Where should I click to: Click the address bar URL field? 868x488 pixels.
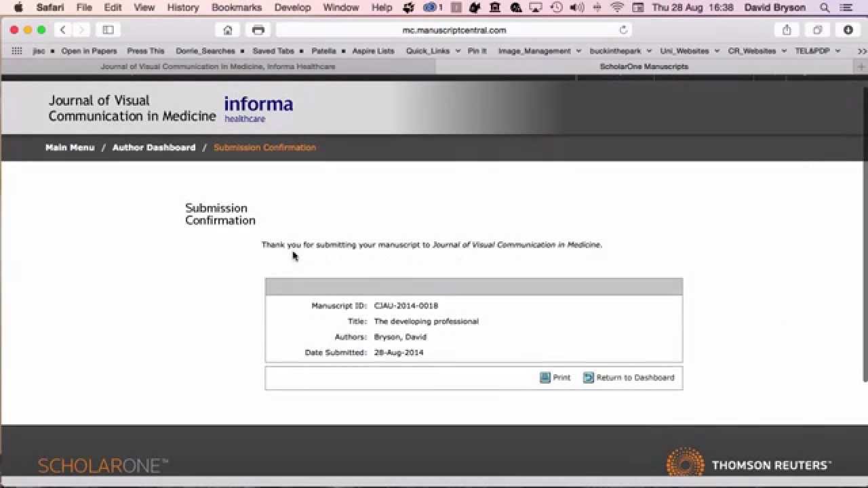click(454, 30)
